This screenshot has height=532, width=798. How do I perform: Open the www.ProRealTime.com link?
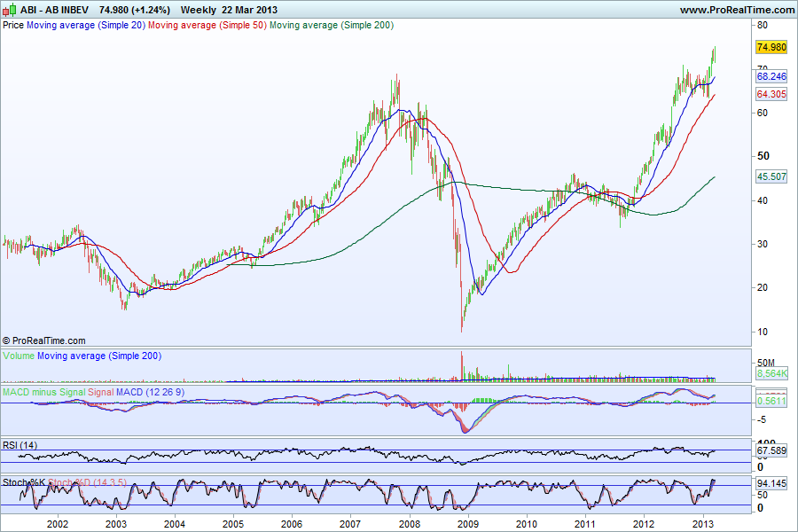tap(737, 10)
